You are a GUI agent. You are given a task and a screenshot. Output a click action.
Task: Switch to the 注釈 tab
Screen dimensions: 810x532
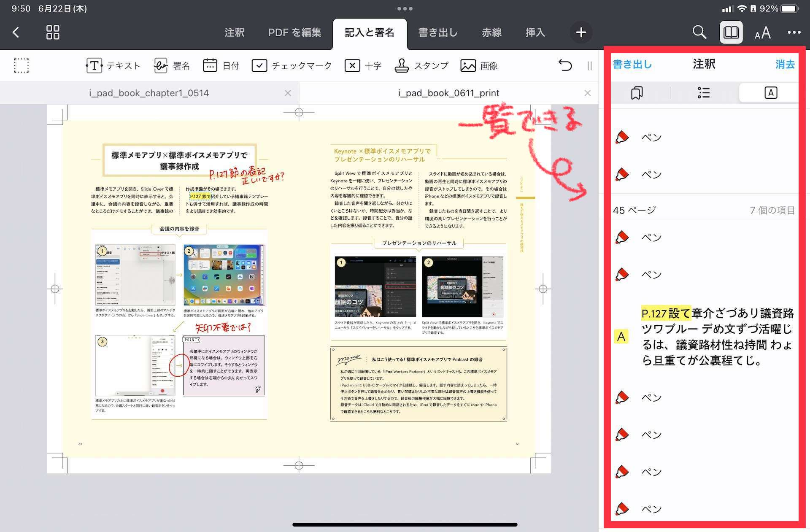(x=234, y=32)
